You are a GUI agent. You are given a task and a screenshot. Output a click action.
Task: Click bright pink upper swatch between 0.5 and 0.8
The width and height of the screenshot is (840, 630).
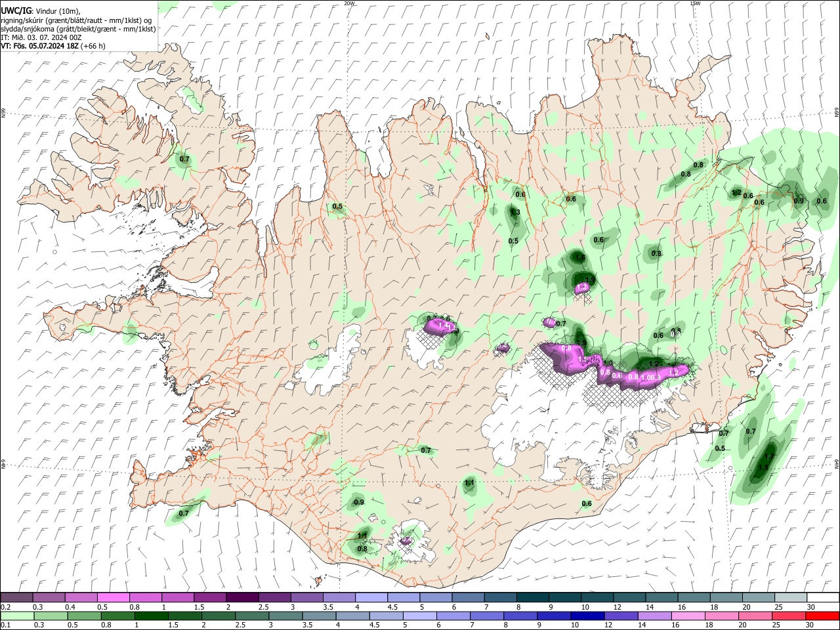(113, 597)
